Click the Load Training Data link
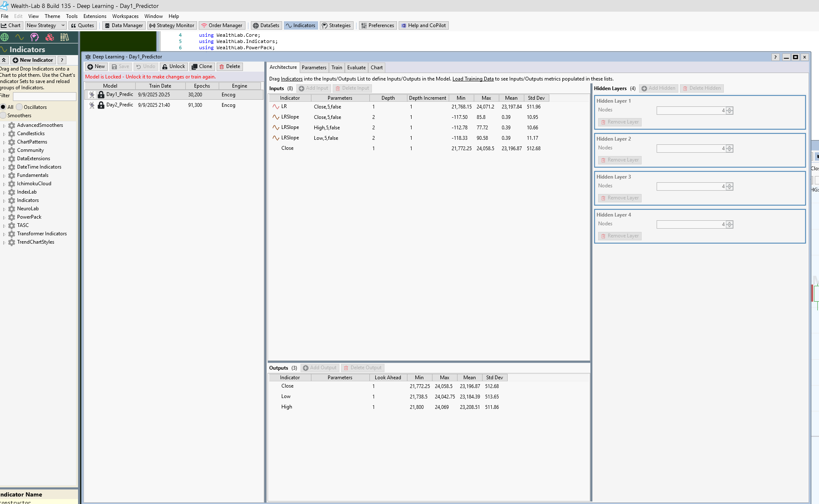The image size is (819, 504). (x=473, y=79)
